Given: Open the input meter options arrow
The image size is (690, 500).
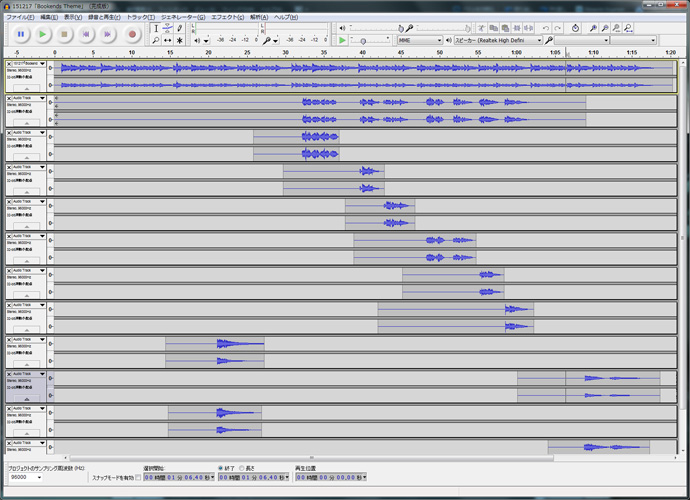Looking at the screenshot, I should coord(275,41).
